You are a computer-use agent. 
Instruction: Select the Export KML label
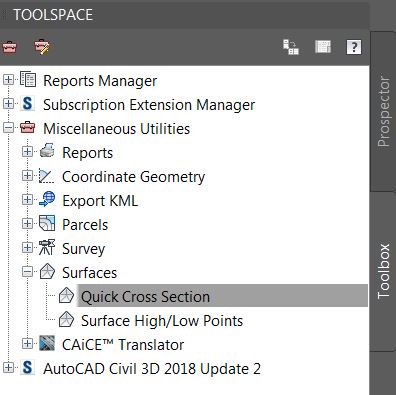coord(100,201)
